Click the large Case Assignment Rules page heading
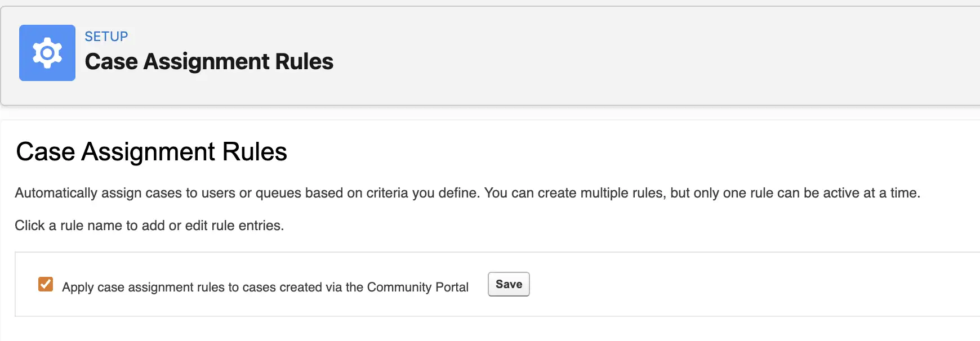 (x=152, y=152)
